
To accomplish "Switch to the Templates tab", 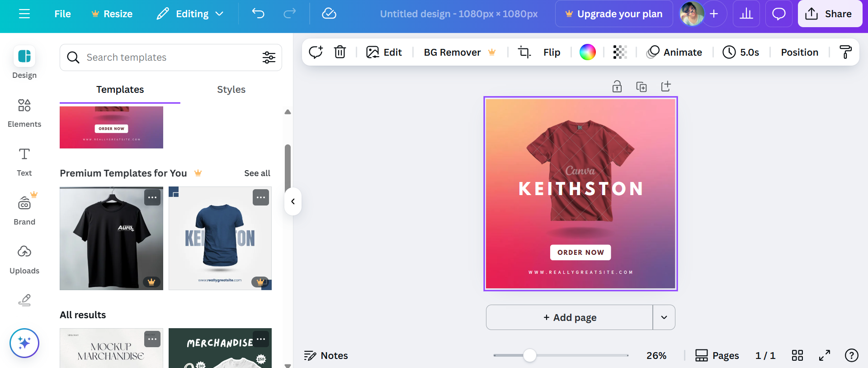I will pyautogui.click(x=120, y=90).
